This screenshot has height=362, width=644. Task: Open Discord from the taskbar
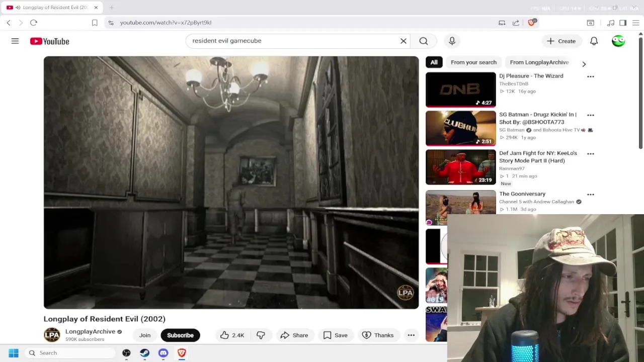point(163,353)
